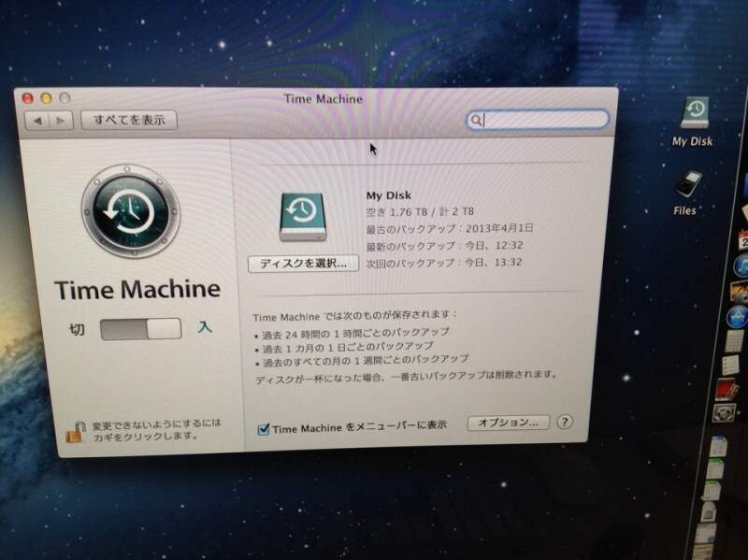Open the Files desktop icon
Image resolution: width=748 pixels, height=560 pixels.
[687, 185]
